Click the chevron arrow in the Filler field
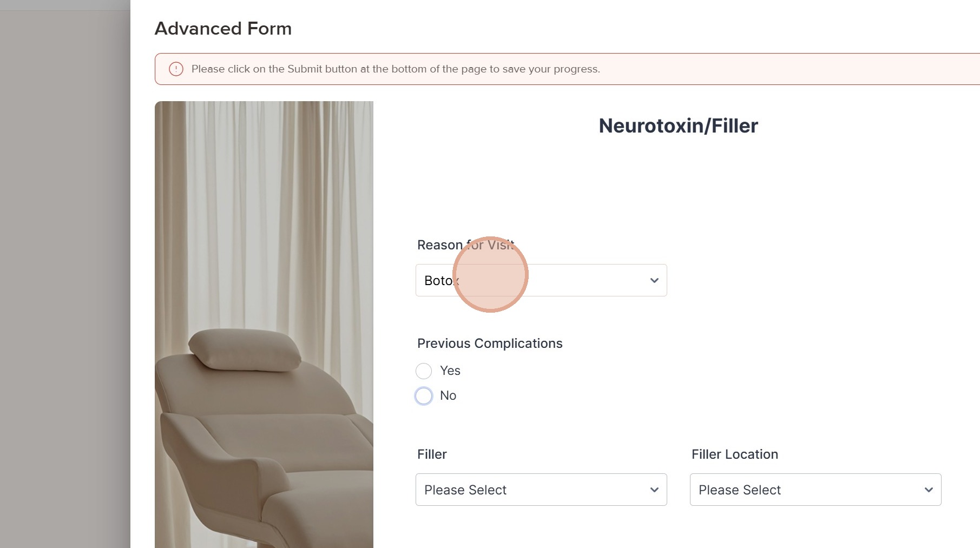Screen dimensions: 980x548 [654, 490]
